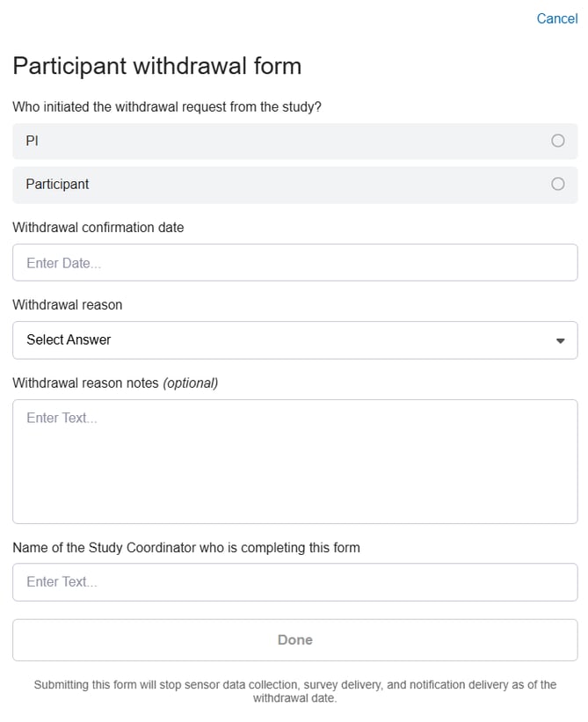Click the PI option label text

[x=32, y=141]
